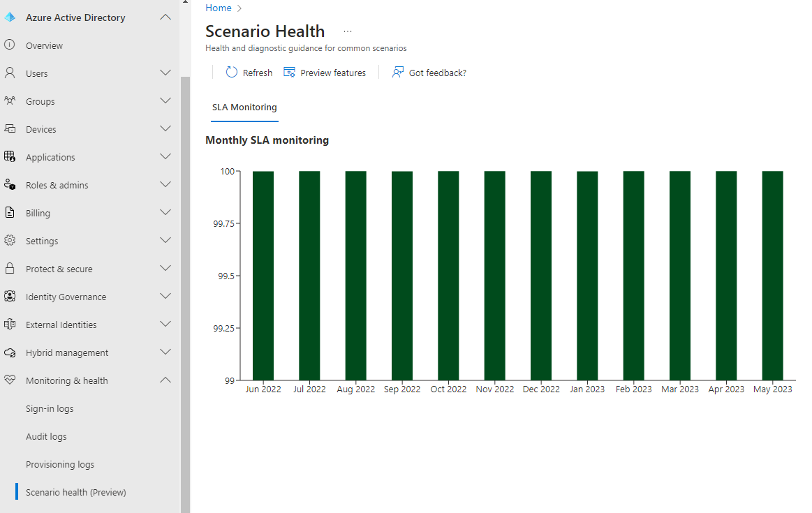Click the Devices icon in sidebar

(9, 128)
